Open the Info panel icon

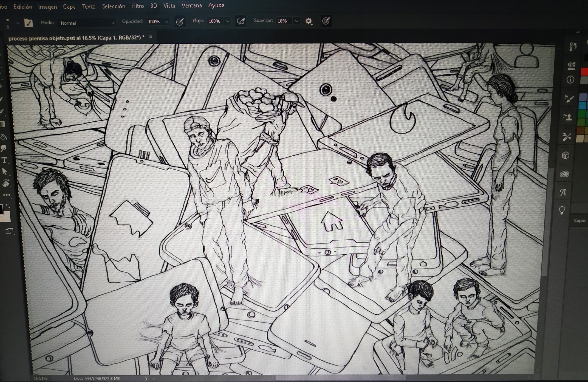tap(570, 79)
